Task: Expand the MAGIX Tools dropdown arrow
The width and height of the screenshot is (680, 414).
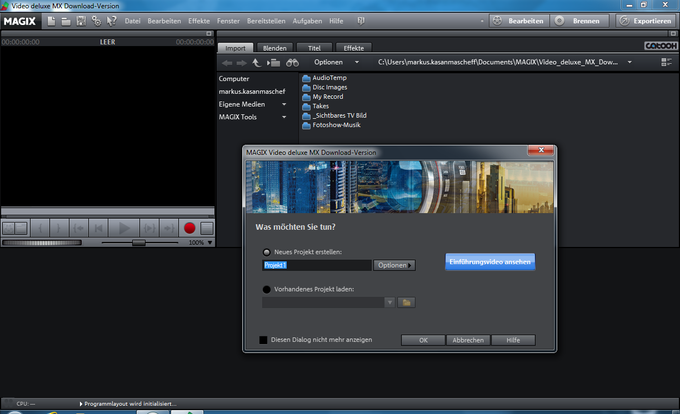Action: point(284,117)
